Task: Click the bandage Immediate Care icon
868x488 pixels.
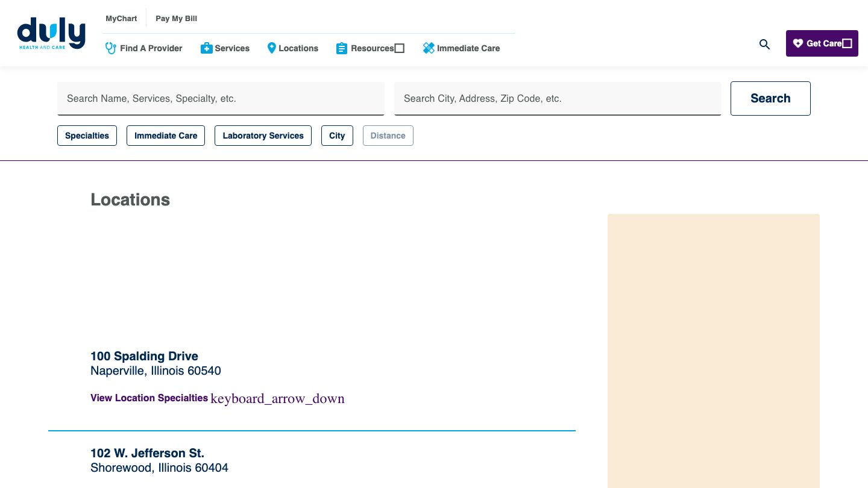Action: tap(429, 48)
